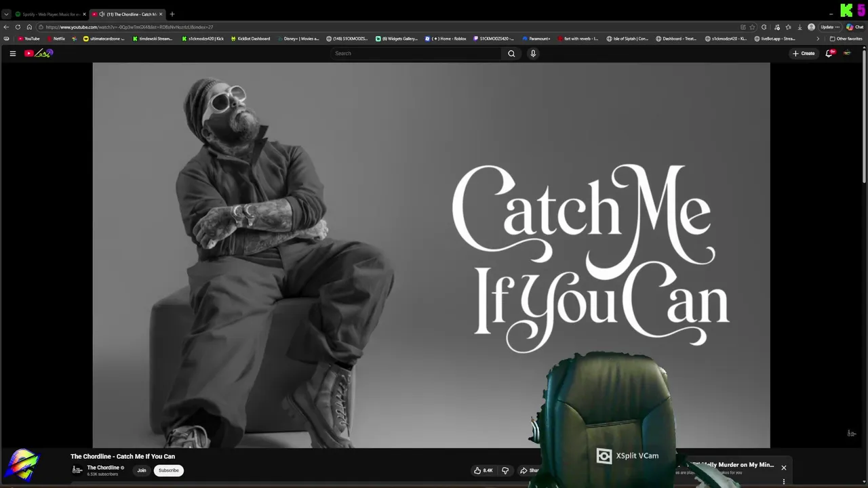Close the Spotify tab

pyautogui.click(x=85, y=14)
